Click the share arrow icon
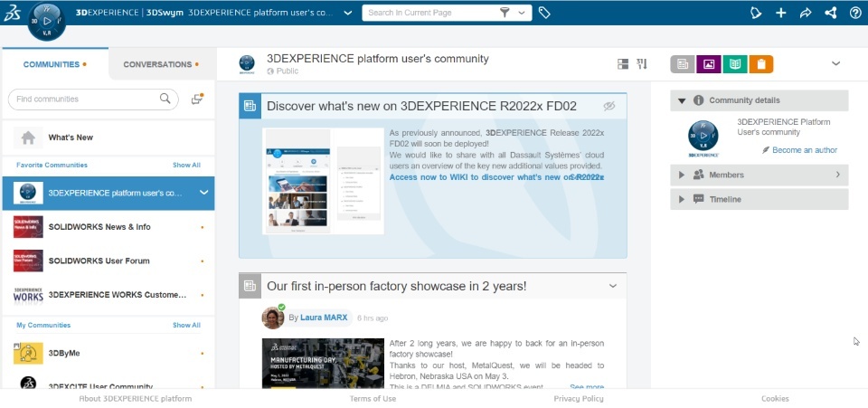The width and height of the screenshot is (868, 408). click(806, 13)
